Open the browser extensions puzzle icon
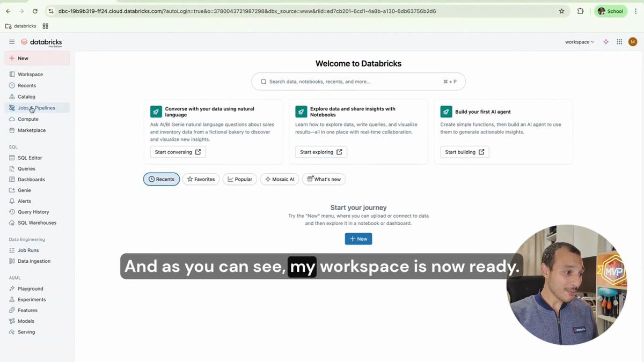The width and height of the screenshot is (644, 362). click(x=580, y=11)
